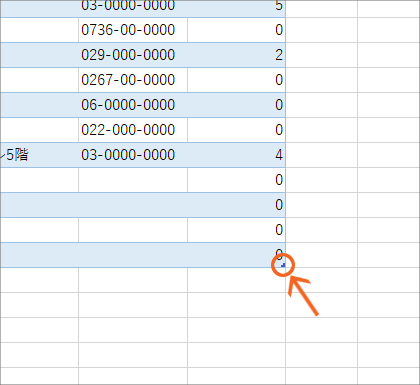Click the blank cell right of value 2
The image size is (420, 385).
click(x=321, y=55)
